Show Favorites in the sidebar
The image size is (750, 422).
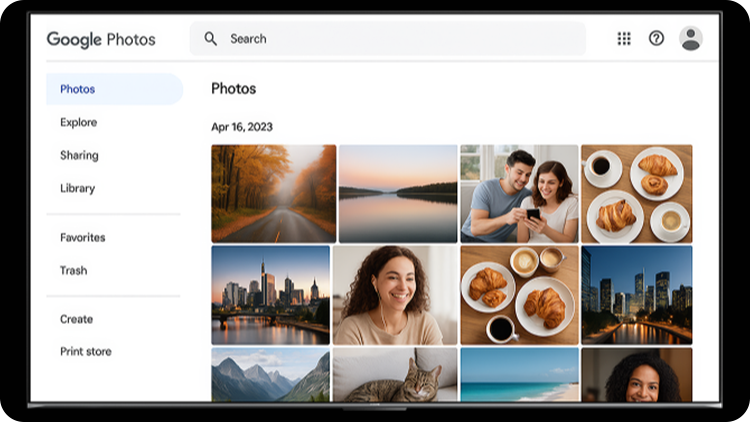pos(83,237)
